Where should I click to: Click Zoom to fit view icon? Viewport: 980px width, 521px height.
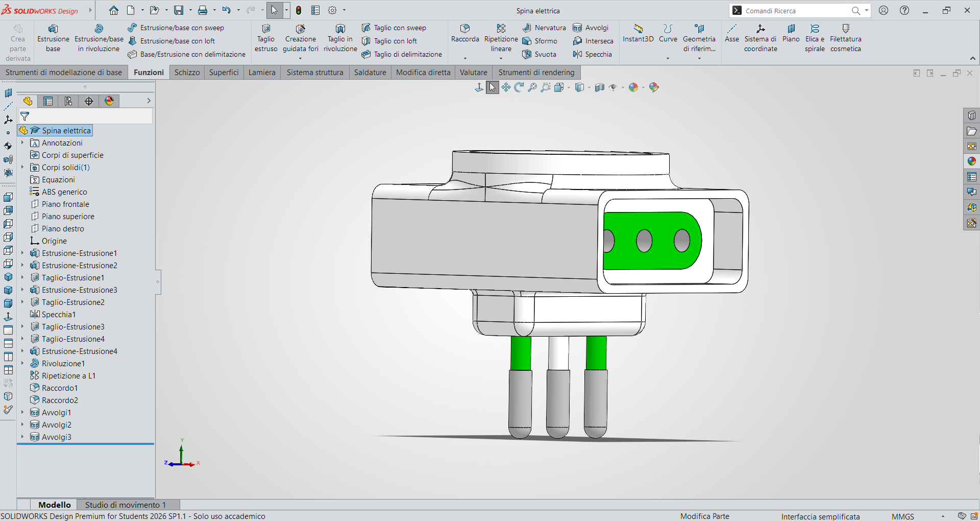point(532,87)
